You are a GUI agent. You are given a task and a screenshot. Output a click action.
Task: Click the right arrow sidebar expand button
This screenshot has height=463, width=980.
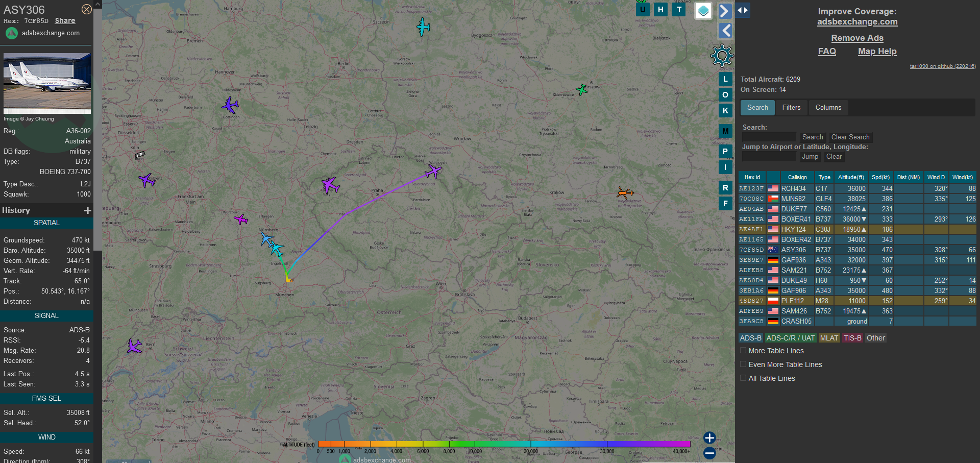coord(725,11)
